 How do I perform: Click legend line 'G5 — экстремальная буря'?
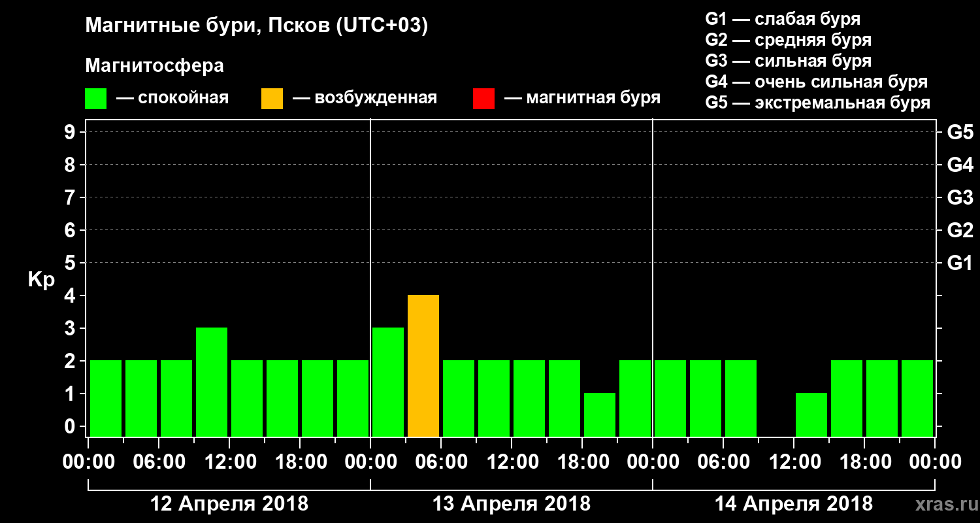[x=818, y=103]
